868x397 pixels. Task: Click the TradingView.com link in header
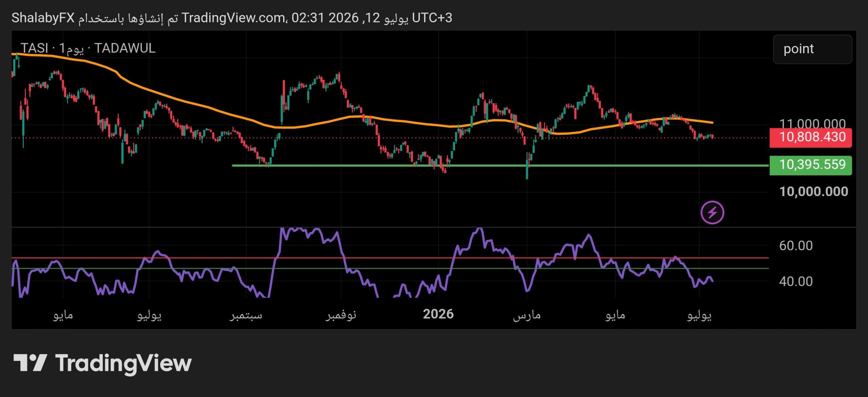tap(233, 18)
